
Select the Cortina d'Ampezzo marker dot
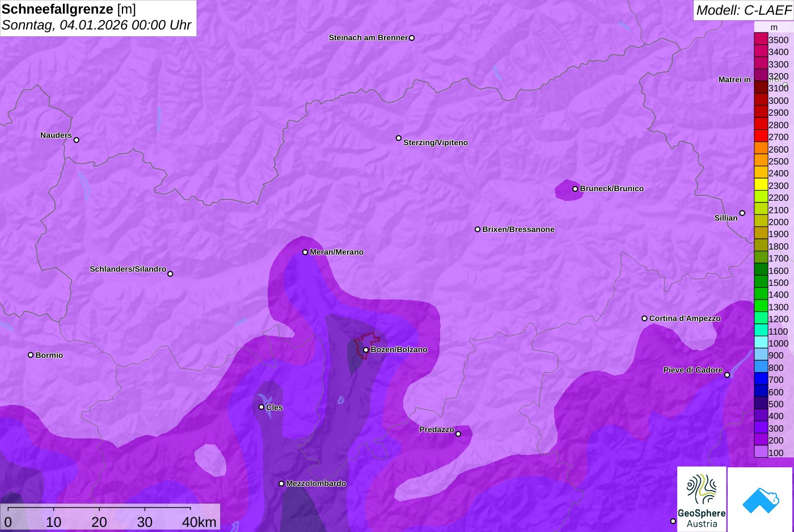pos(644,319)
